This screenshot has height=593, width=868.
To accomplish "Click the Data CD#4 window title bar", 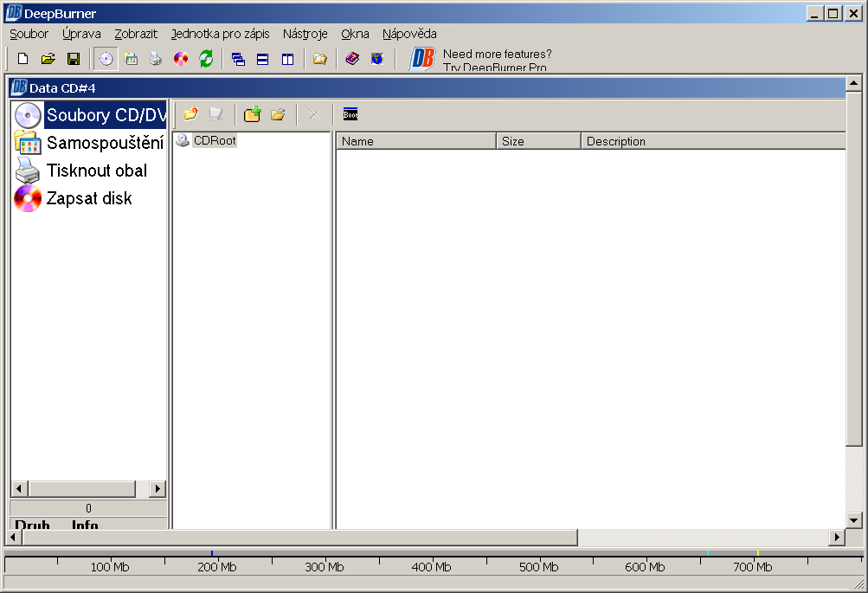I will coord(428,88).
